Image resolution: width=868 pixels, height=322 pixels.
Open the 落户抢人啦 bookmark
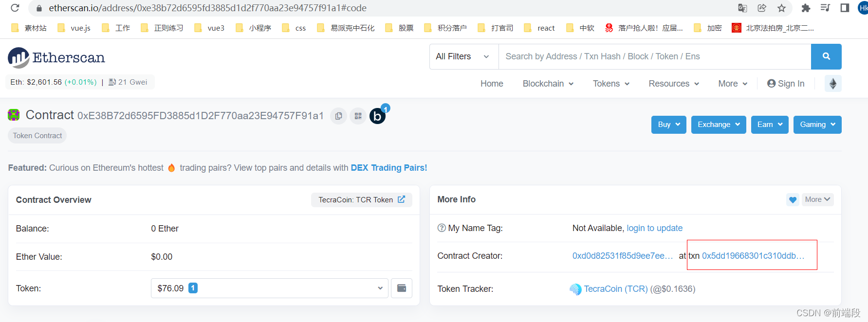[x=644, y=28]
